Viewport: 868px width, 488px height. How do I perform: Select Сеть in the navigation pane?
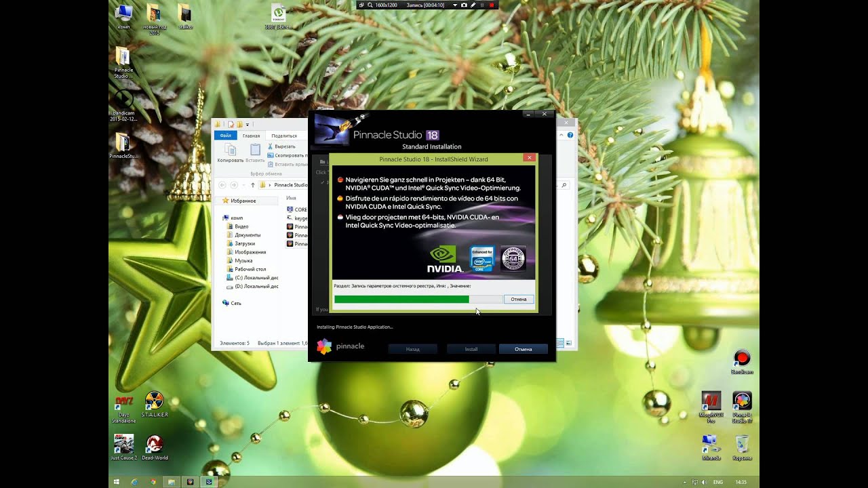(232, 303)
